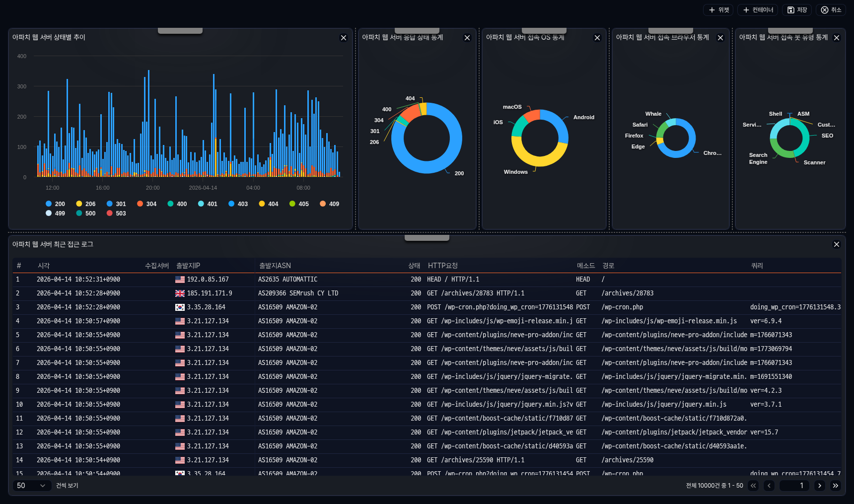The height and width of the screenshot is (504, 854).
Task: Remove the response status statistics donut widget
Action: [467, 38]
